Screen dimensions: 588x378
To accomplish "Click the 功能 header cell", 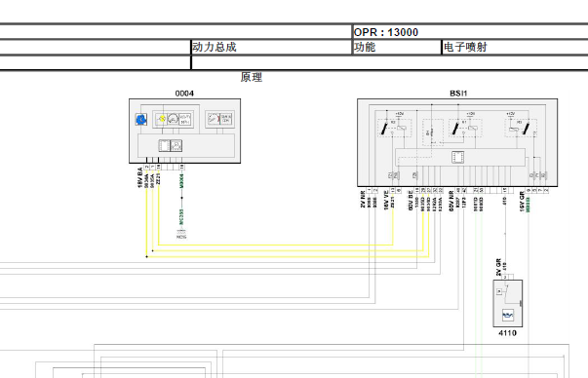I will click(397, 47).
